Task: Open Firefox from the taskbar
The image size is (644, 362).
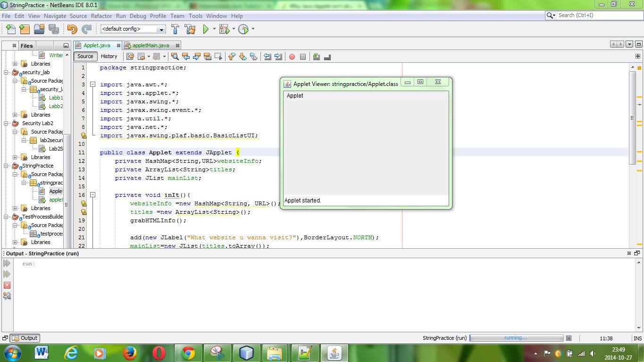Action: pos(129,353)
